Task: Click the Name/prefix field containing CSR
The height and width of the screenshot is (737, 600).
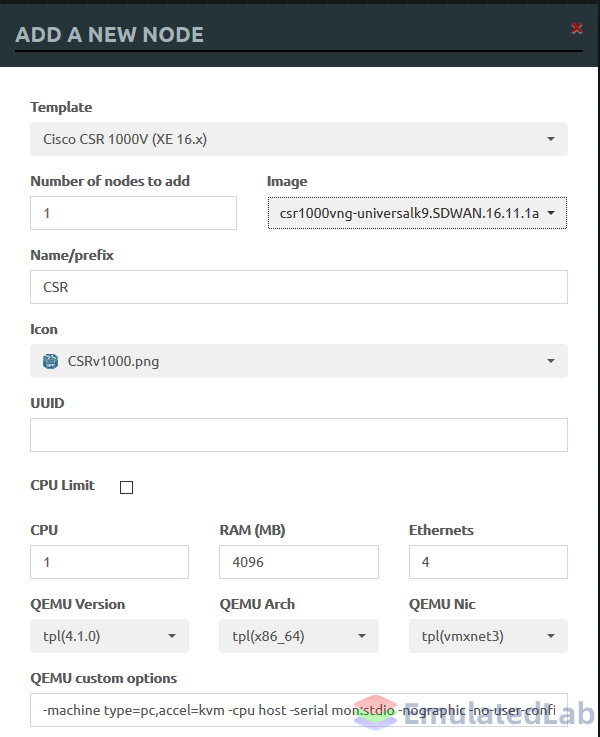Action: 299,287
